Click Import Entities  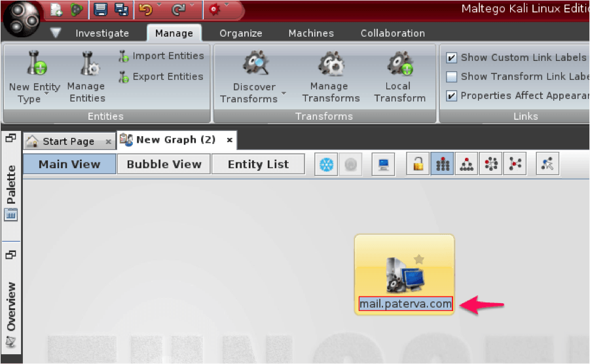[162, 56]
